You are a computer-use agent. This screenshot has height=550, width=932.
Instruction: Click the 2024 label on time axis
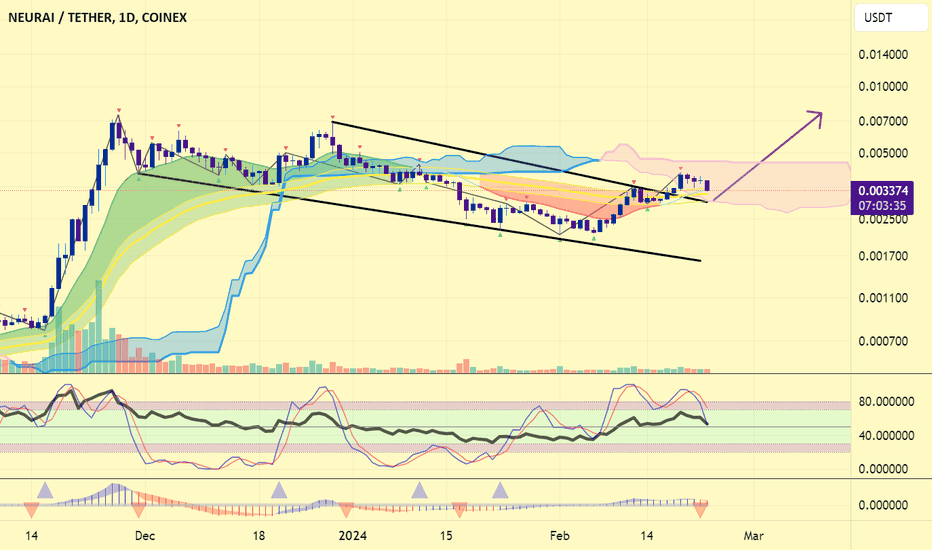click(x=352, y=536)
